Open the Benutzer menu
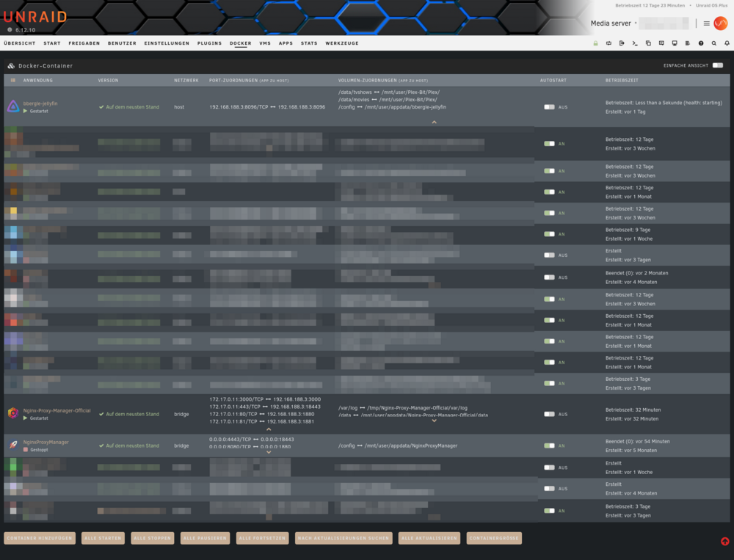Image resolution: width=734 pixels, height=560 pixels. (122, 43)
